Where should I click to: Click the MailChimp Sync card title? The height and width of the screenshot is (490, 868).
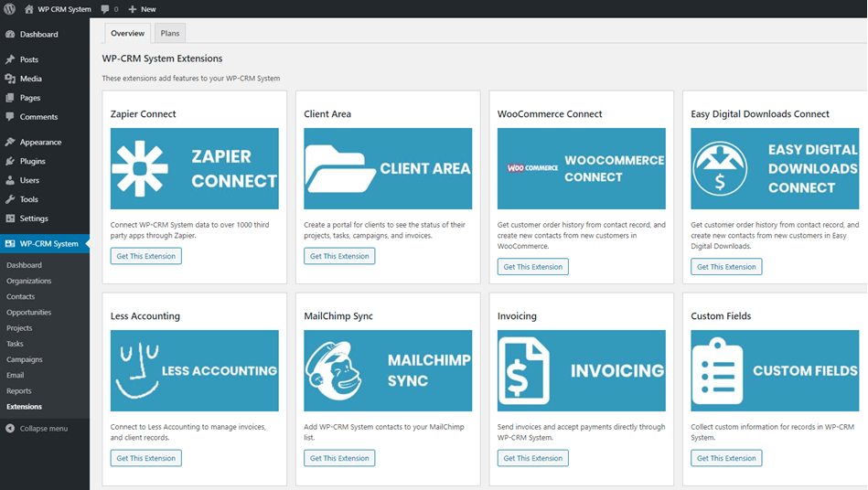(x=338, y=315)
